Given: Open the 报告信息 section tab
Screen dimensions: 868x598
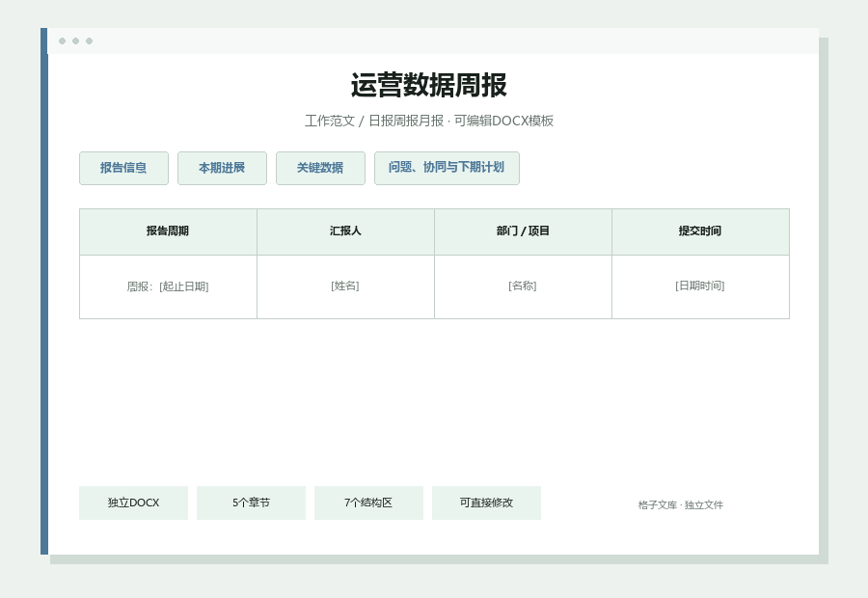Looking at the screenshot, I should (x=123, y=169).
